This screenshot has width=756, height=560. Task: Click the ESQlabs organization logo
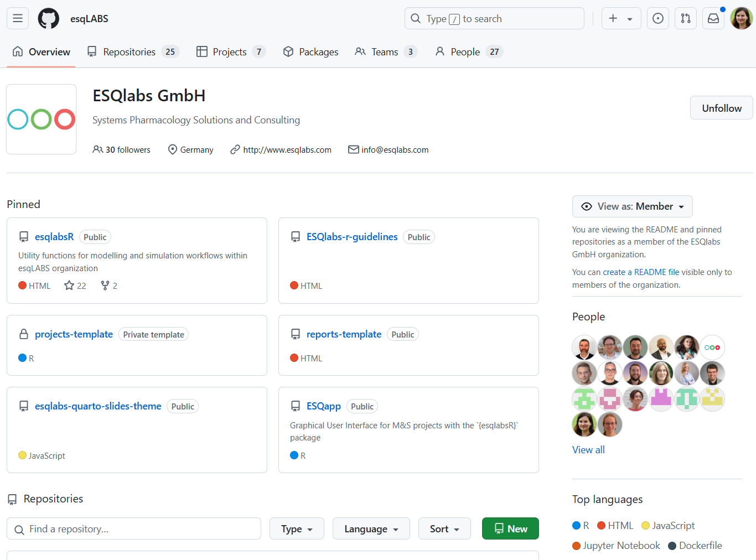click(42, 119)
